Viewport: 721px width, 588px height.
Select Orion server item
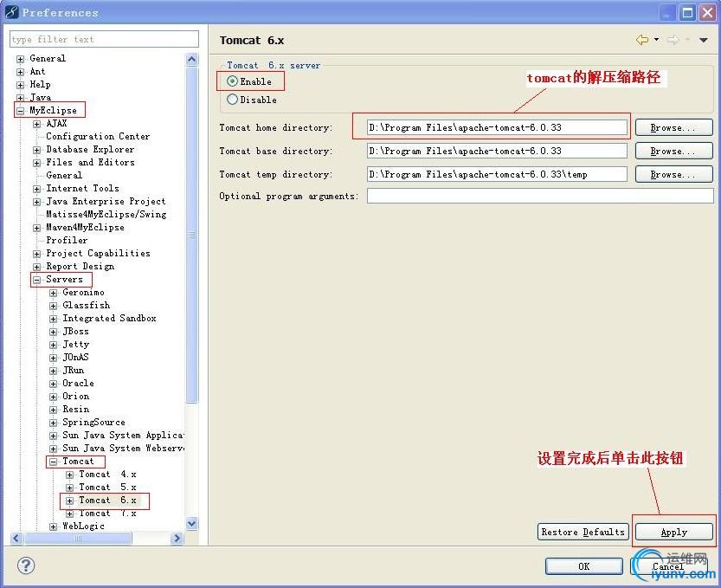[76, 396]
